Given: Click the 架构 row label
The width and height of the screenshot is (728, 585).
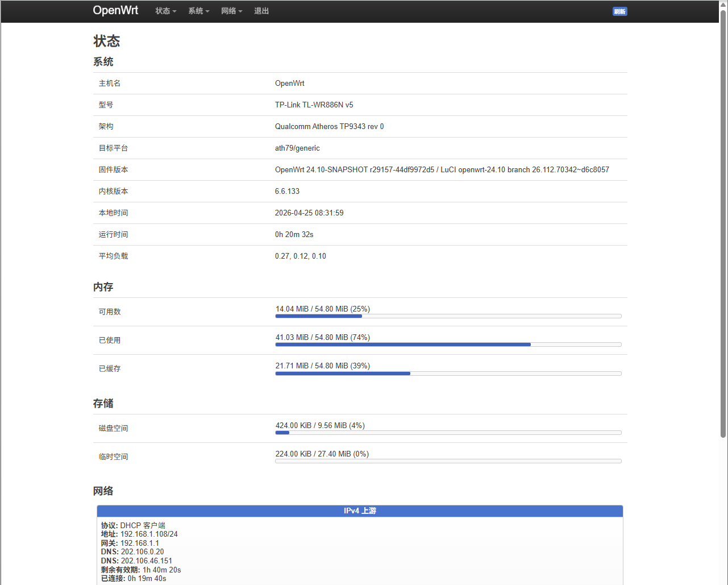Looking at the screenshot, I should click(106, 126).
